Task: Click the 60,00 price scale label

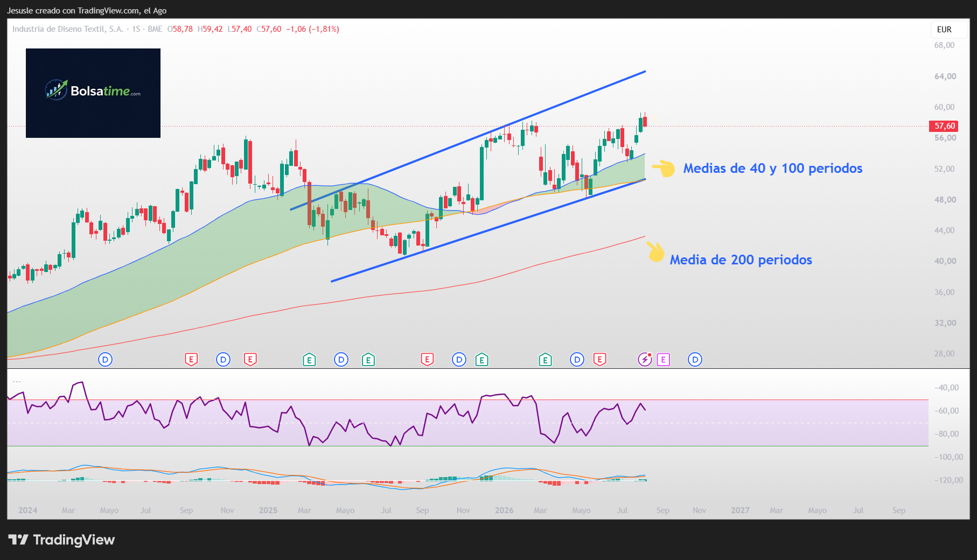Action: (945, 107)
